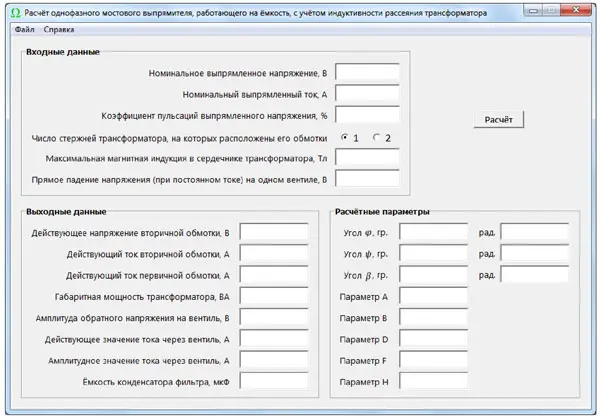Click the Угол φ degrees field

(433, 233)
